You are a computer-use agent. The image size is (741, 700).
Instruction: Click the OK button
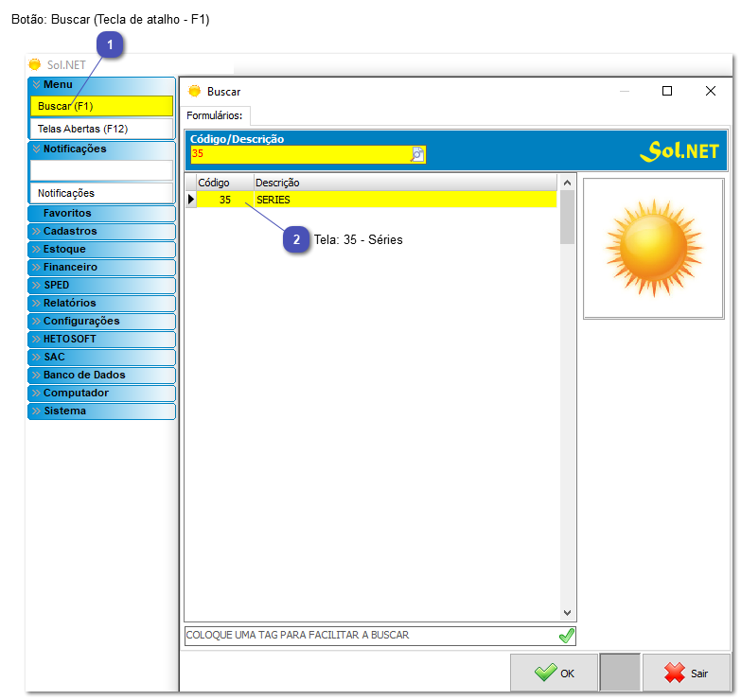[554, 674]
